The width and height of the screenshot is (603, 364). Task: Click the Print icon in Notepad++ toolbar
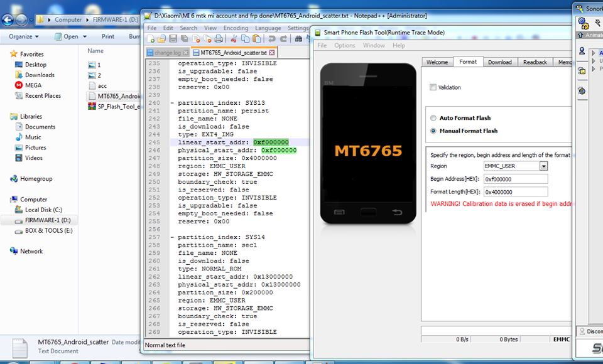point(219,38)
